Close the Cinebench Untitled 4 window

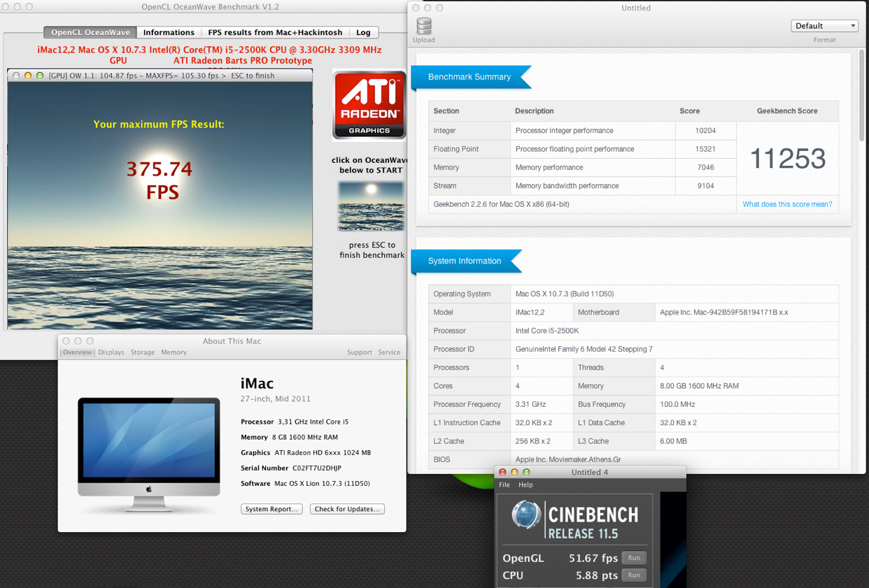(502, 473)
